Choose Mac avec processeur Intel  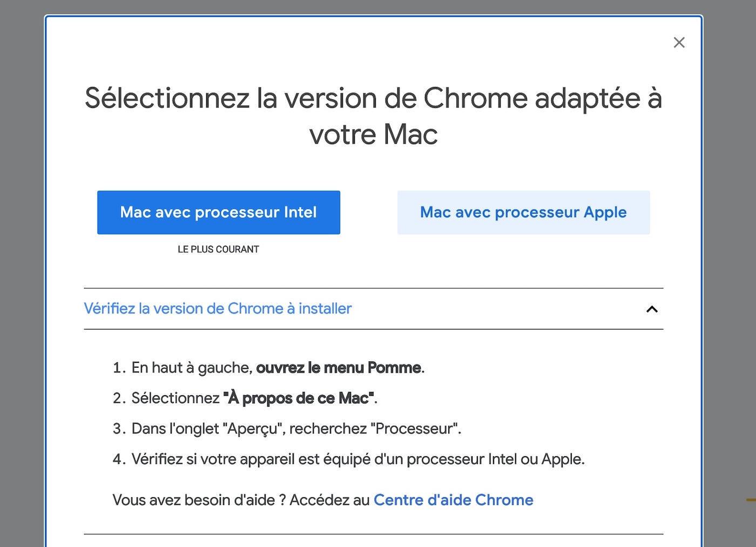click(219, 212)
